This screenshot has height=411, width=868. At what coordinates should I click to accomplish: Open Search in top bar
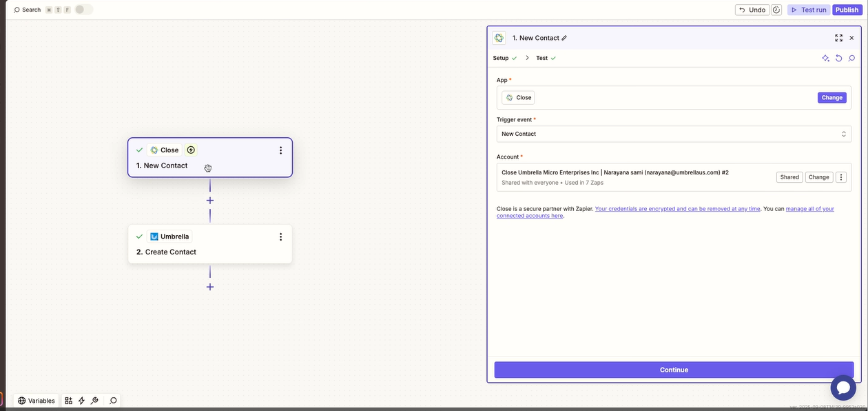(28, 10)
